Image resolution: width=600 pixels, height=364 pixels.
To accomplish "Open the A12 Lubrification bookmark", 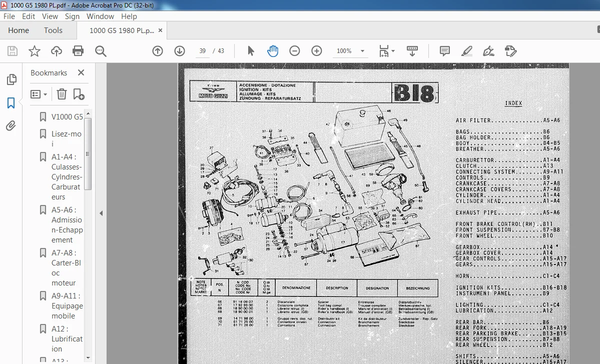I will pyautogui.click(x=67, y=339).
